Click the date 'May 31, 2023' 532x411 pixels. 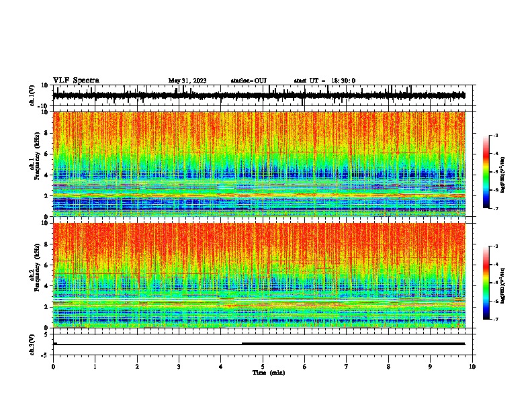coord(187,81)
